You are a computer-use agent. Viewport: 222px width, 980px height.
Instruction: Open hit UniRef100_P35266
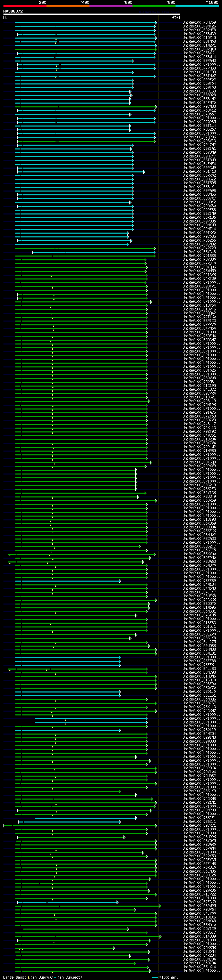[x=199, y=241]
